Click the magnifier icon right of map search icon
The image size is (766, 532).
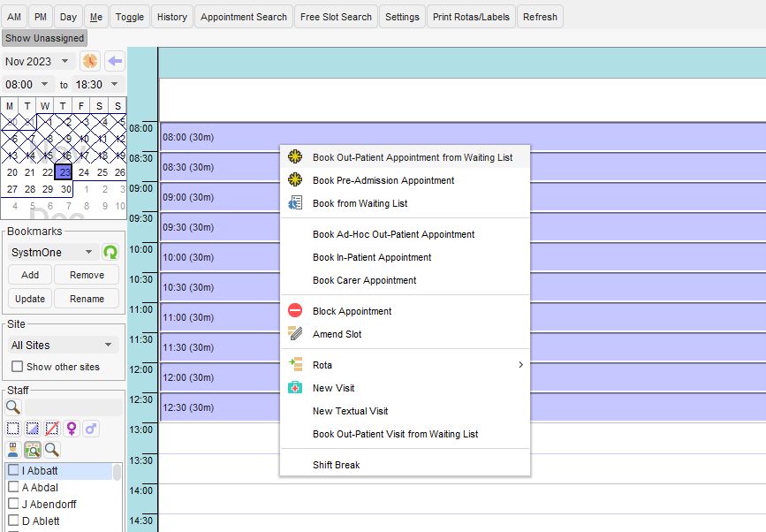coord(52,449)
